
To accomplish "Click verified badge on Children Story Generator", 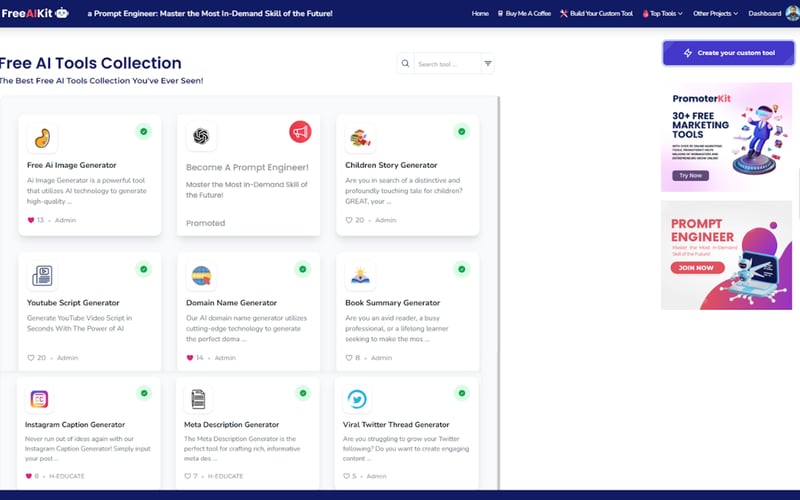I will 462,132.
